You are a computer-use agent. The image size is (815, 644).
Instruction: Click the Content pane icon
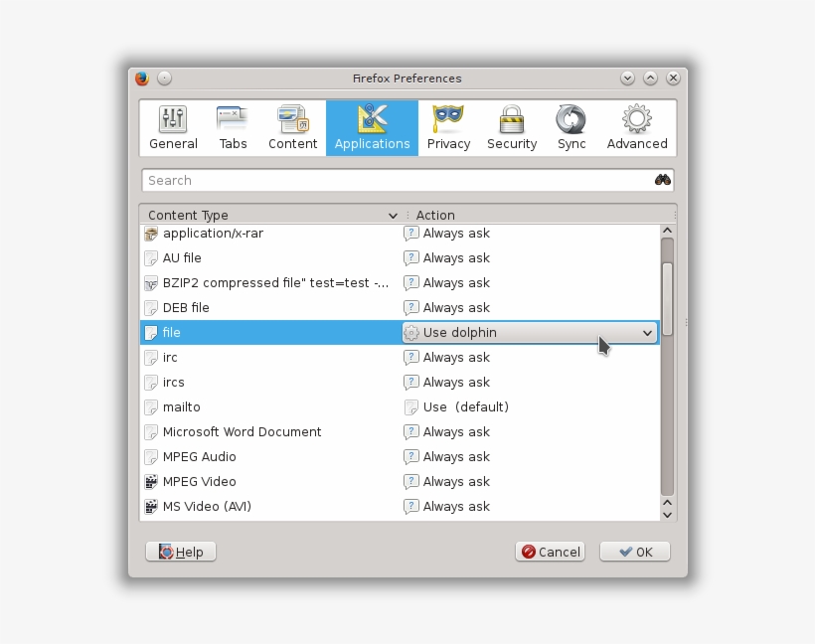point(292,119)
